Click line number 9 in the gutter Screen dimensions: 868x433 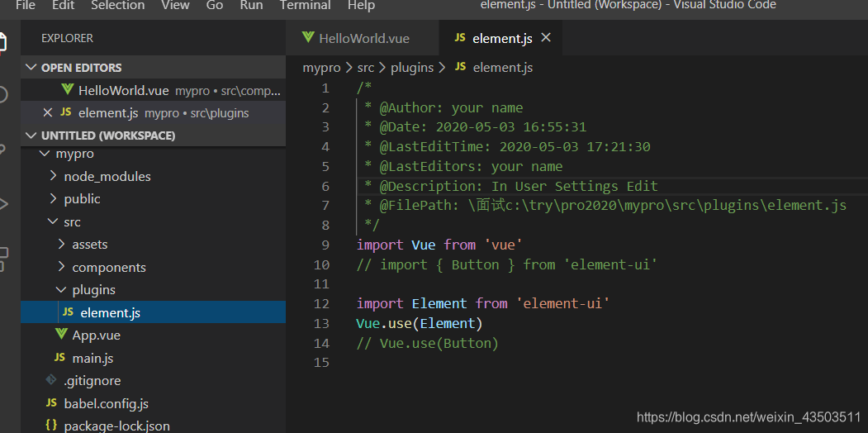click(325, 245)
